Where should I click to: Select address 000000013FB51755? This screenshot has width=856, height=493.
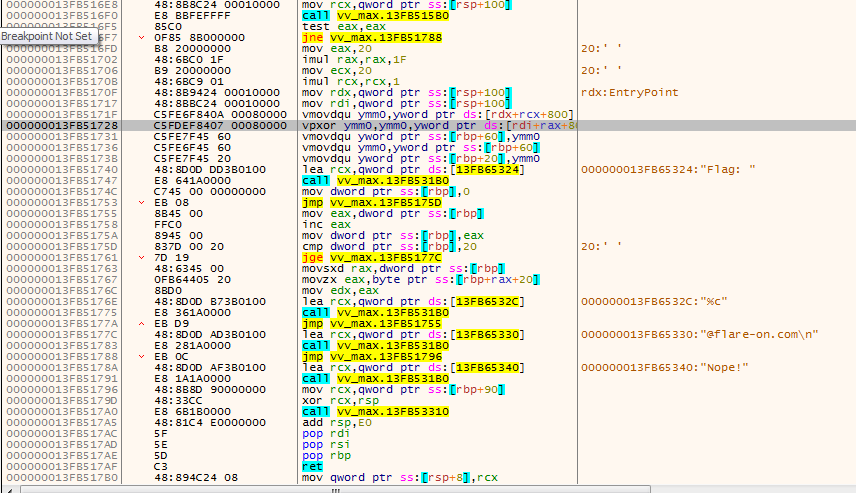(62, 213)
